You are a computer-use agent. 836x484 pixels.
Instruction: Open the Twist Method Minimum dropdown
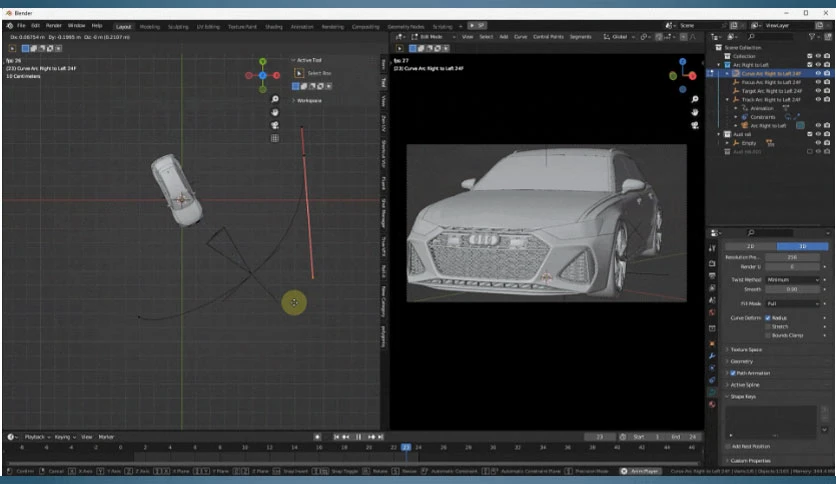point(792,279)
